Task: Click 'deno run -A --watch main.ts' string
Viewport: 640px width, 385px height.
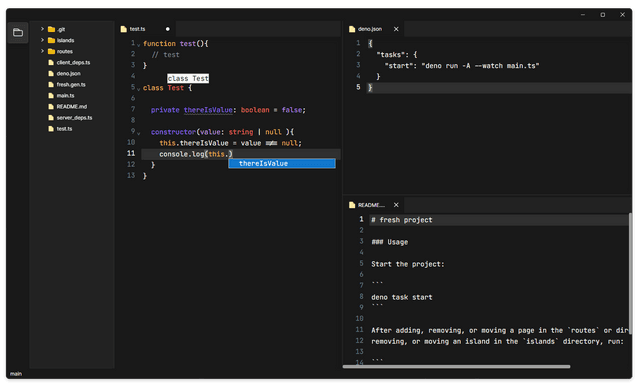Action: (480, 66)
